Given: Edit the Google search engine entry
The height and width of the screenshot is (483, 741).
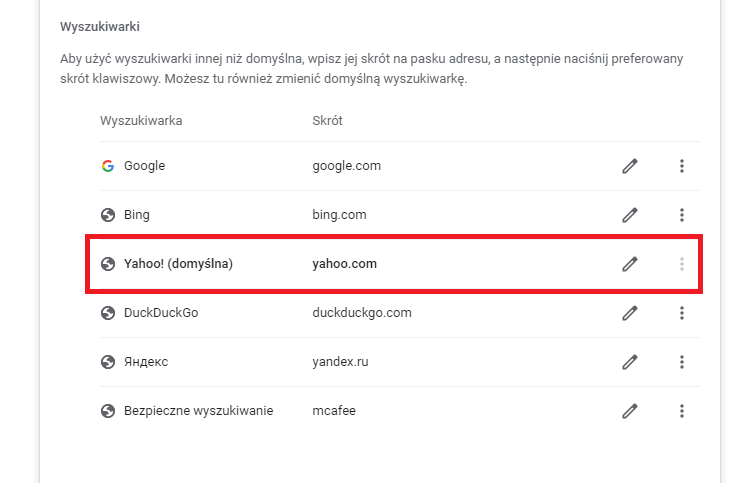Looking at the screenshot, I should coord(629,166).
